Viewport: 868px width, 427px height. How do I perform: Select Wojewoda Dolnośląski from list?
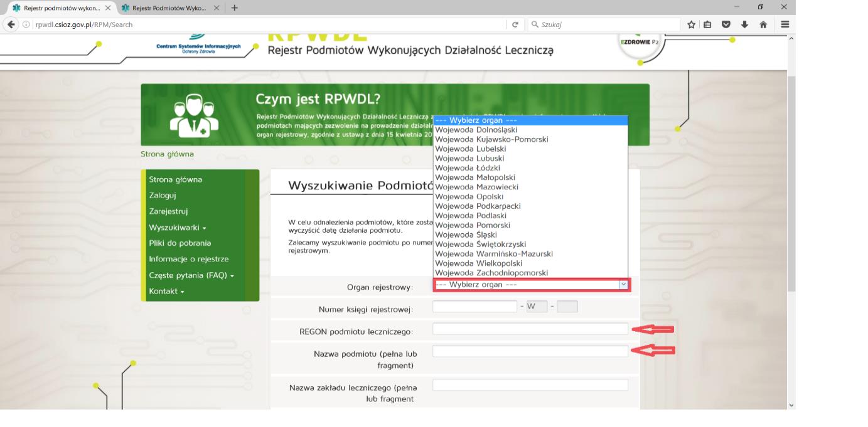[x=530, y=130]
